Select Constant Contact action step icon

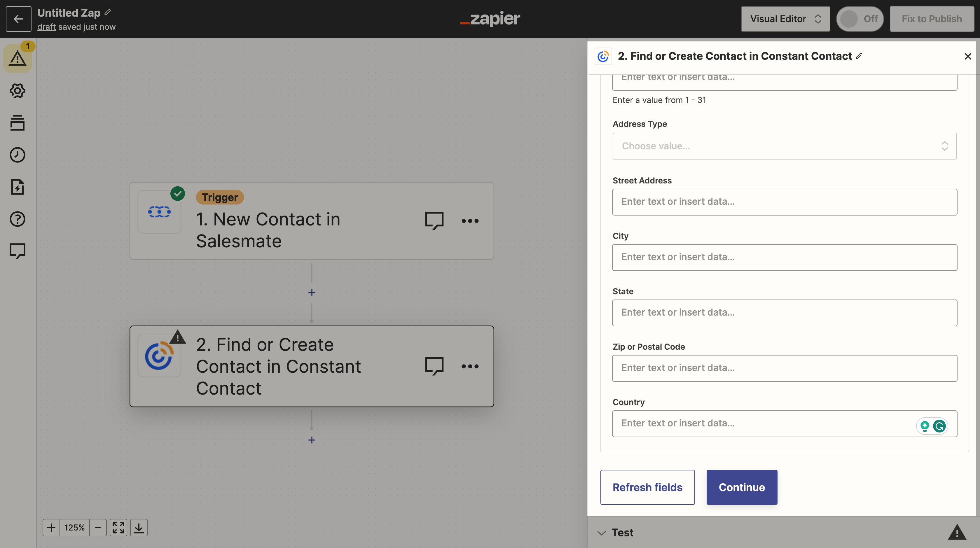tap(159, 356)
